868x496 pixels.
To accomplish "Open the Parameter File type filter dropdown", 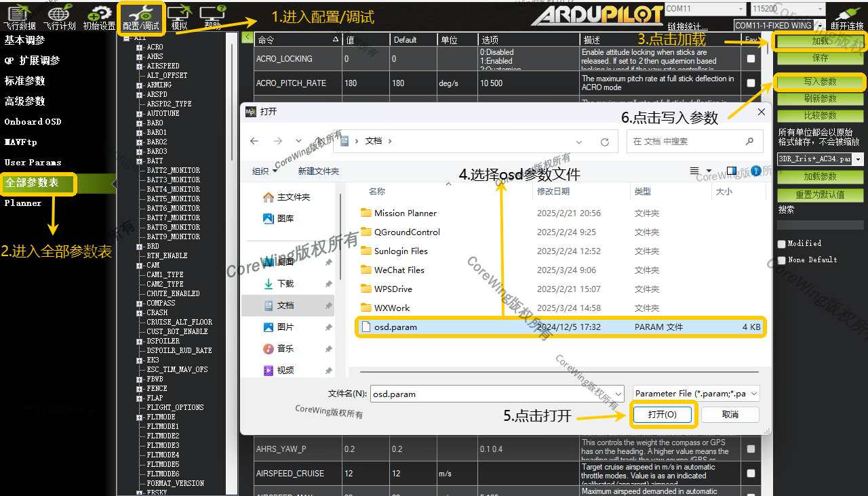I will [x=696, y=394].
